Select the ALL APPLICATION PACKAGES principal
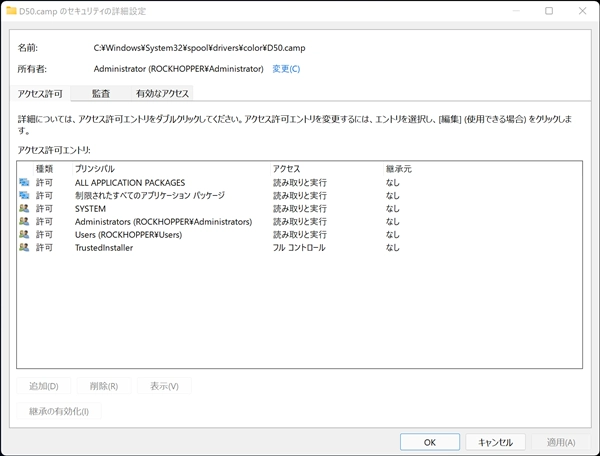Viewport: 600px width, 456px height. [130, 183]
